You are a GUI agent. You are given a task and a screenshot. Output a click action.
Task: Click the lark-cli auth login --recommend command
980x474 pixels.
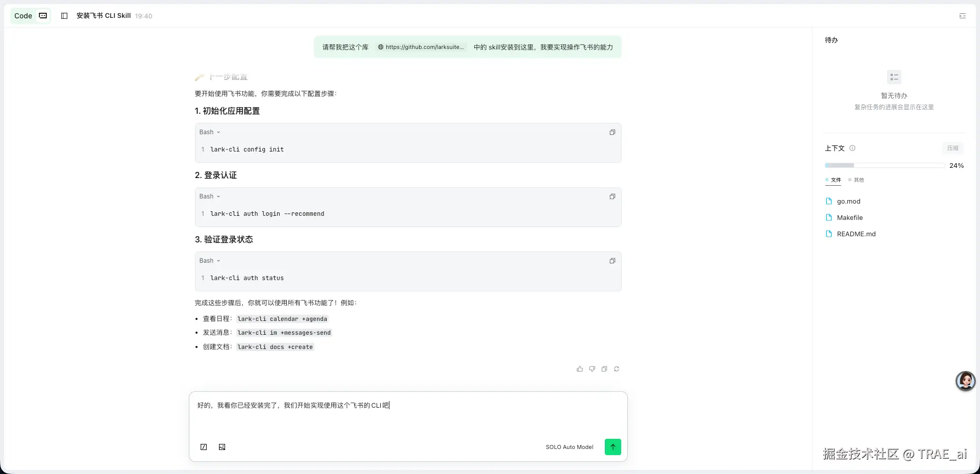click(267, 214)
